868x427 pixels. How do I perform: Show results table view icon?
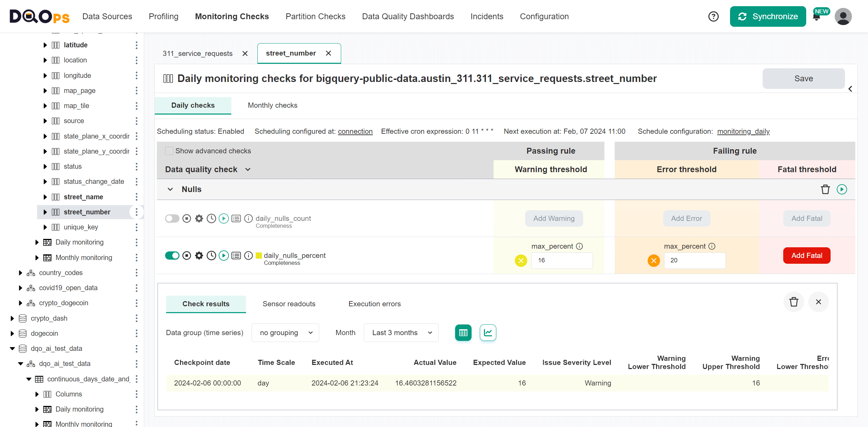[463, 333]
